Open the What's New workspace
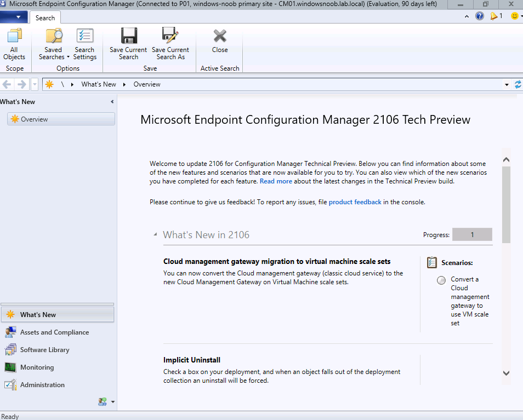The width and height of the screenshot is (523, 420). pos(58,314)
